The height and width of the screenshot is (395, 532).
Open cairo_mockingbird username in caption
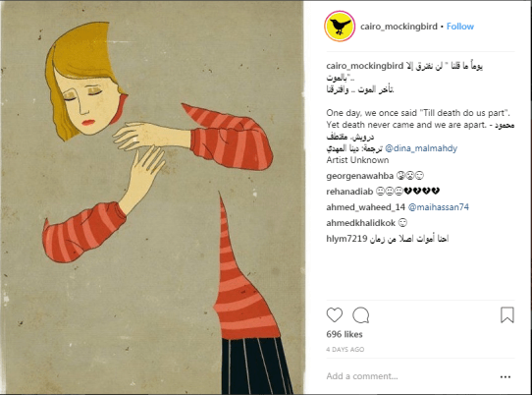(365, 66)
